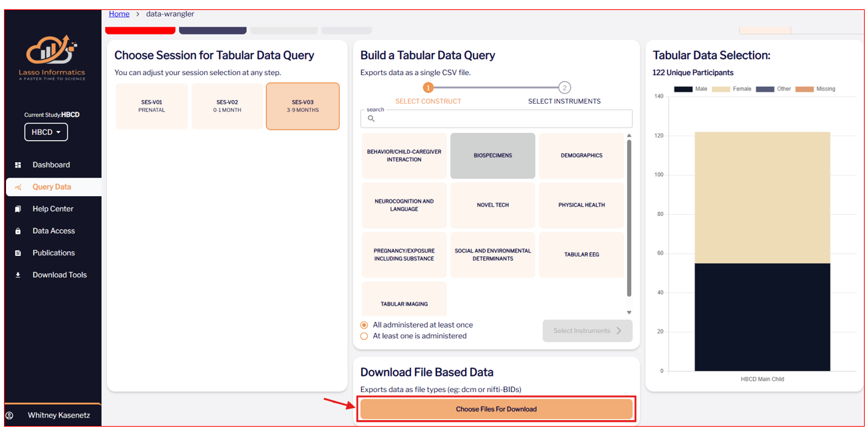Toggle the Male legend swatch in chart
868x434 pixels.
(683, 89)
